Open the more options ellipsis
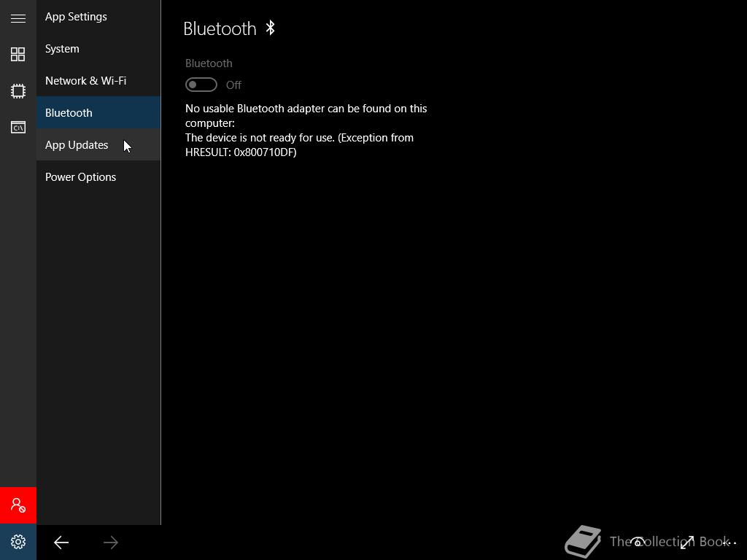The height and width of the screenshot is (560, 747). point(729,542)
